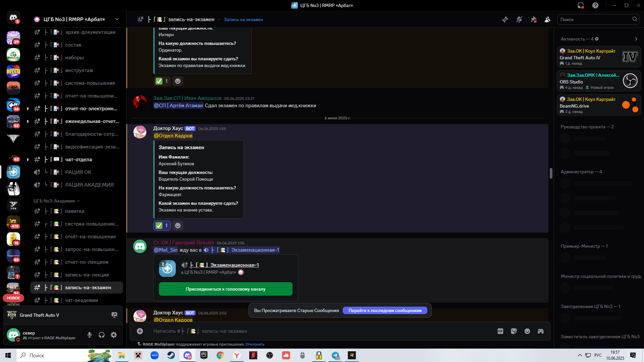Open чат-отдела channel
644x362 pixels.
76,160
